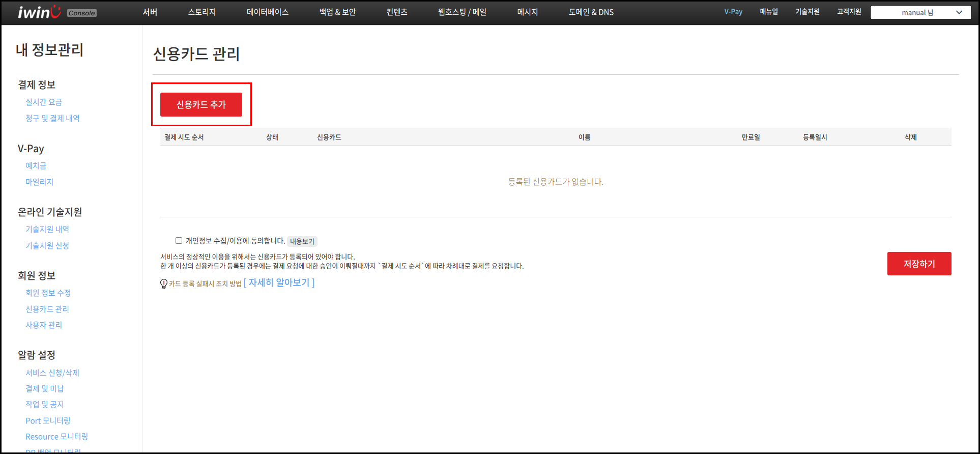
Task: Open 기술지원 신청 in sidebar
Action: coord(47,246)
